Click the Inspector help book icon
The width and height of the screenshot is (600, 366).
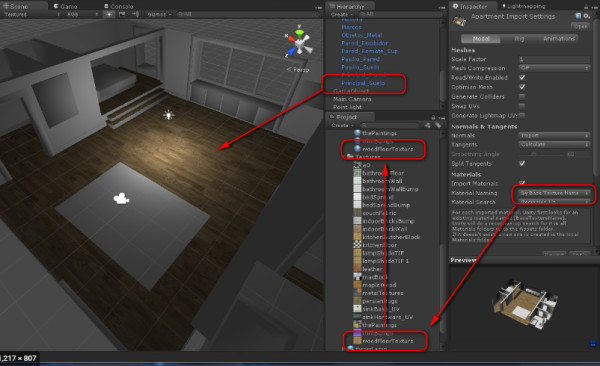[x=578, y=16]
